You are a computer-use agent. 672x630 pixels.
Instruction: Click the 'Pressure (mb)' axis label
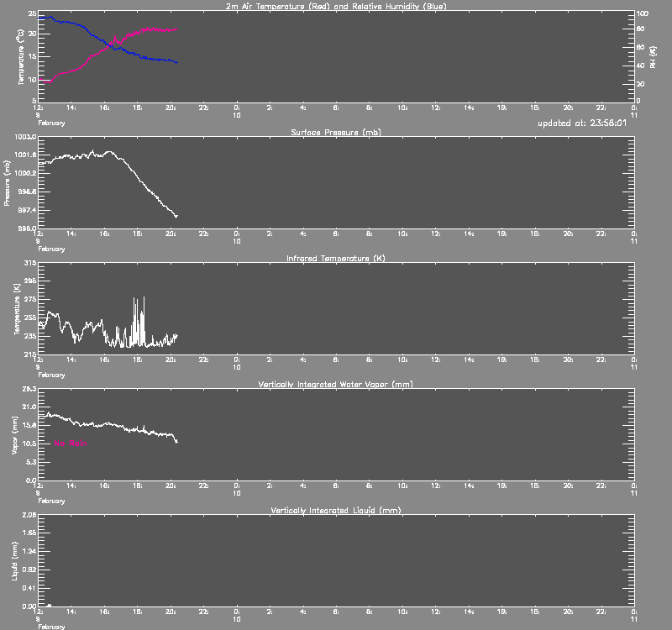coord(8,182)
